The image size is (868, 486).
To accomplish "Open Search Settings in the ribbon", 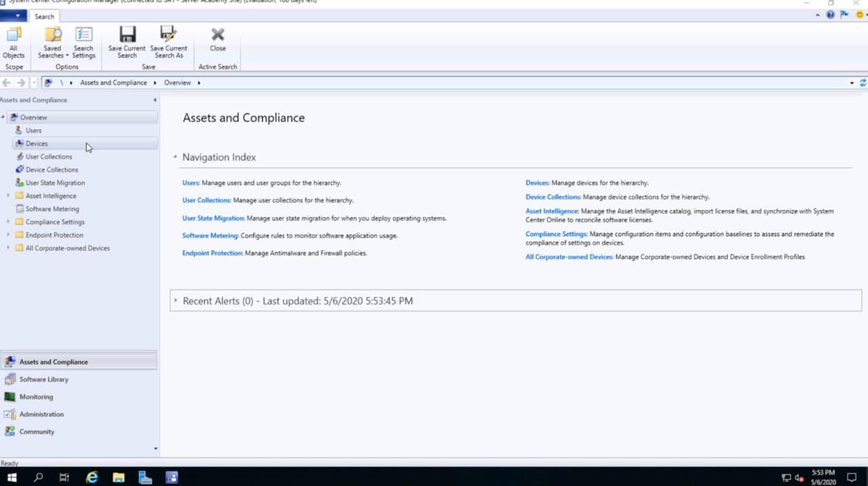I will click(83, 42).
